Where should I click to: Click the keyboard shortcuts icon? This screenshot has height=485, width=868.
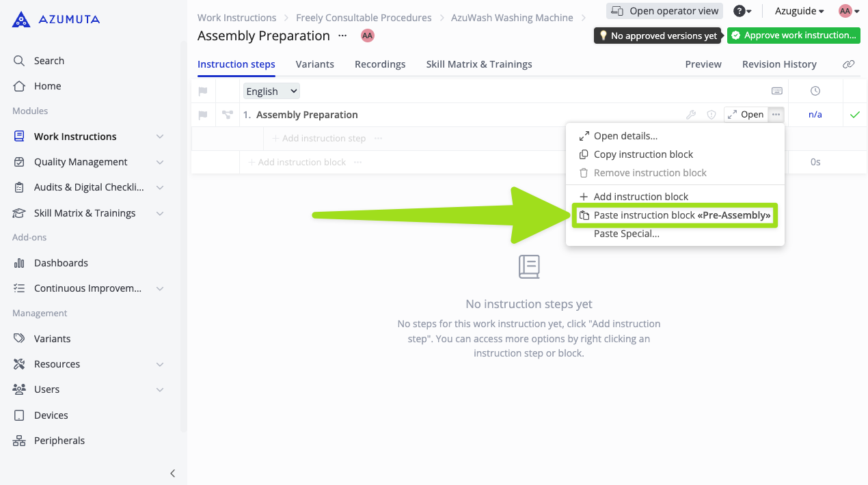click(x=776, y=91)
